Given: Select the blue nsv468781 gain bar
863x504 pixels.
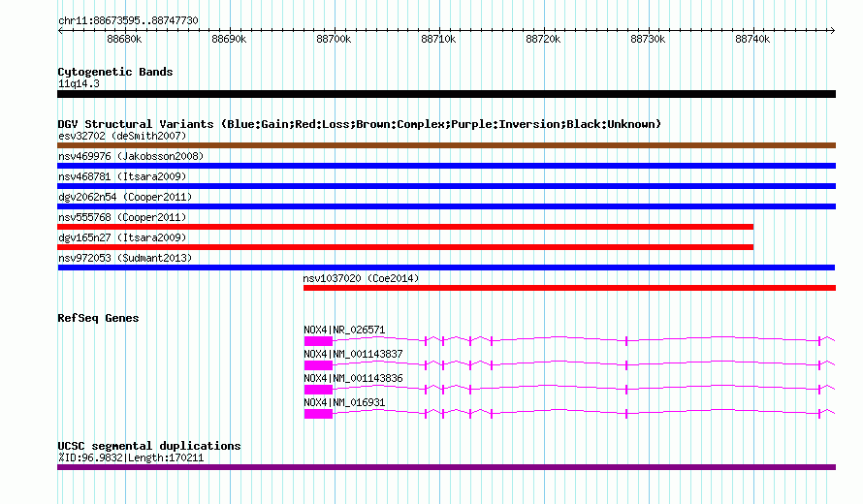Looking at the screenshot, I should [x=446, y=186].
